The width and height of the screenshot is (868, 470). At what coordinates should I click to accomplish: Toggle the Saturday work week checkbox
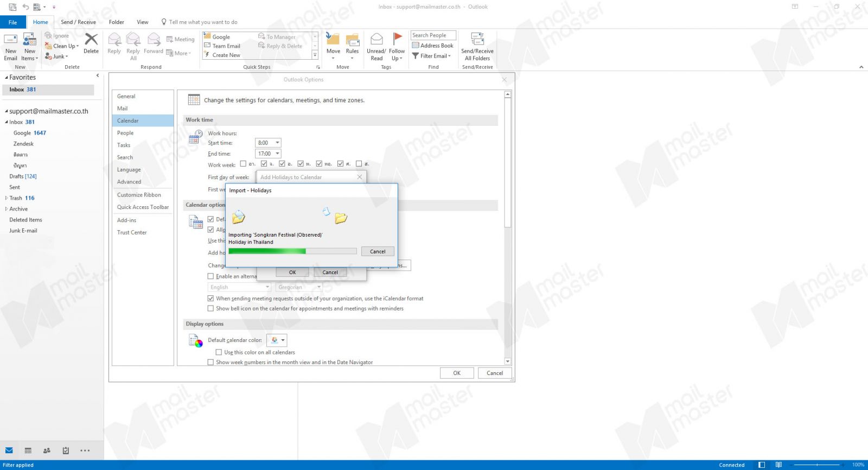coord(359,163)
